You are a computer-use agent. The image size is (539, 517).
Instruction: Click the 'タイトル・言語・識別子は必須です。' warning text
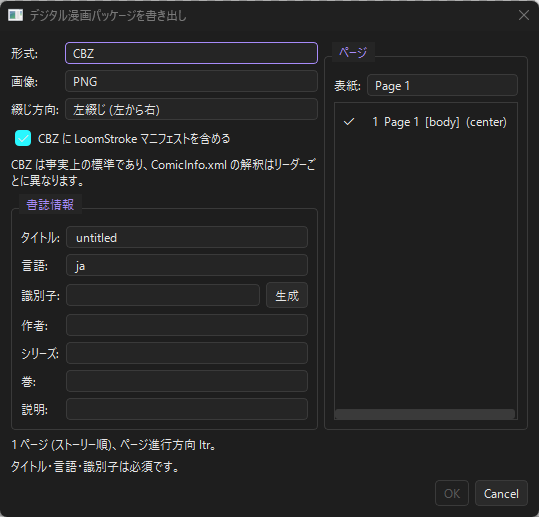tap(95, 467)
